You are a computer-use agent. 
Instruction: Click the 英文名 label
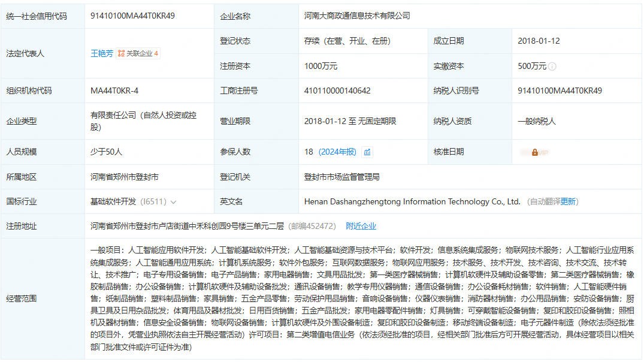[x=231, y=202]
